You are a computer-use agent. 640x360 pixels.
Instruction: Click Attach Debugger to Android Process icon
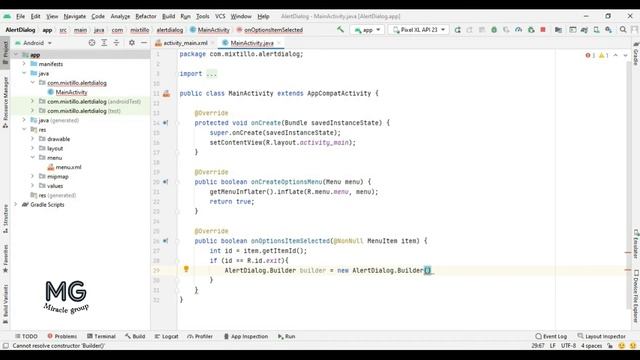click(x=531, y=30)
